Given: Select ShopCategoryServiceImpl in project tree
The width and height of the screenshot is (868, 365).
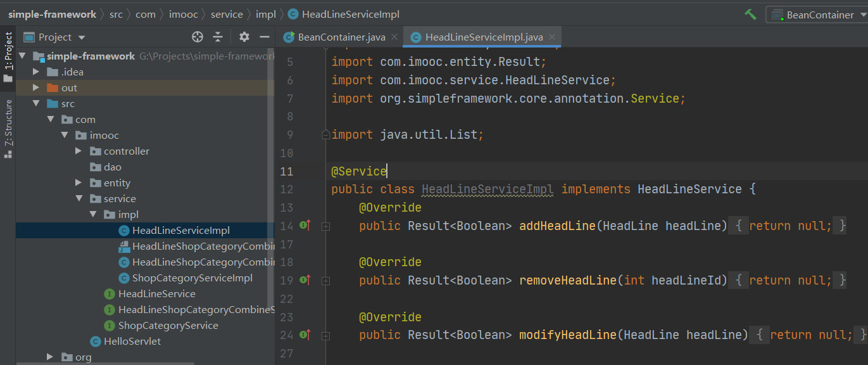Looking at the screenshot, I should pyautogui.click(x=192, y=278).
